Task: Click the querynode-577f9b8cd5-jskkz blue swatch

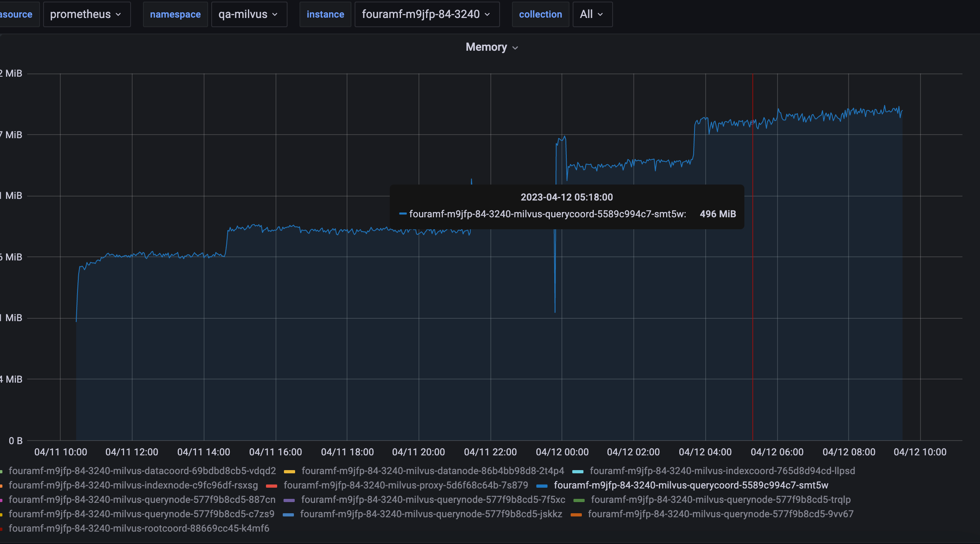Action: point(288,515)
